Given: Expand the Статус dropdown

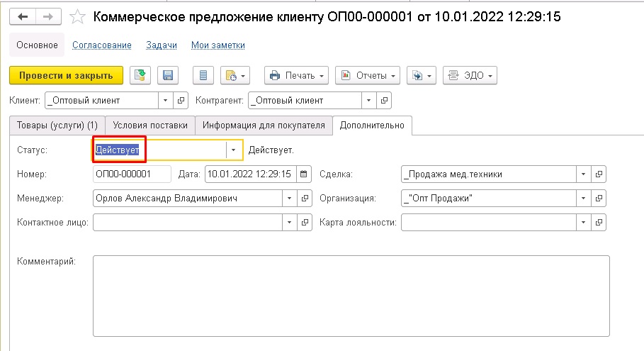Looking at the screenshot, I should pyautogui.click(x=233, y=150).
